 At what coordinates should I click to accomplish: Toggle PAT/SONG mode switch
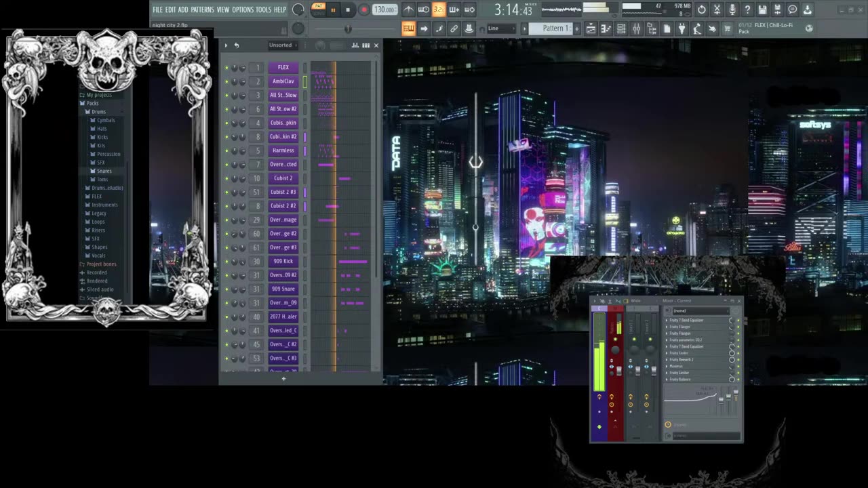(x=318, y=9)
